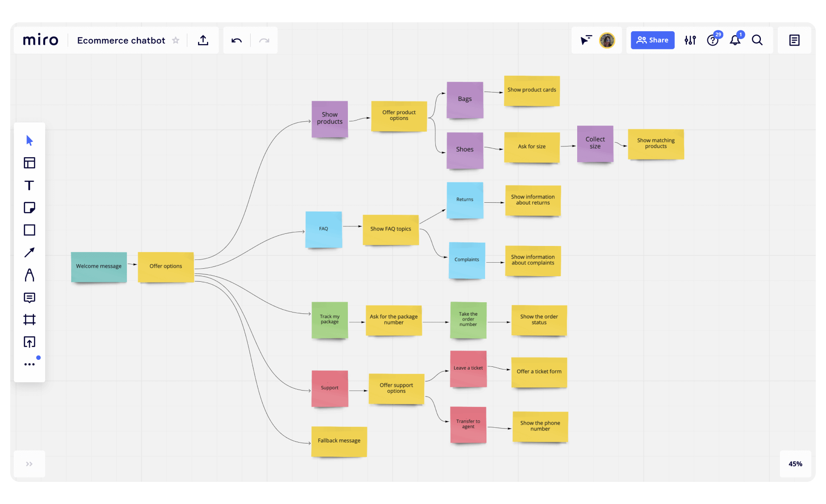Redo the last undone action
This screenshot has height=504, width=826.
pos(264,40)
